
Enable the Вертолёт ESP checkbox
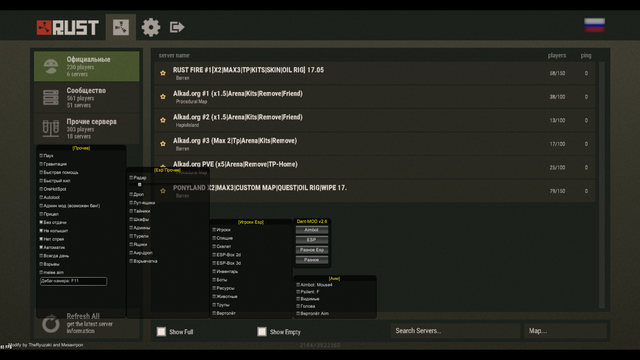pos(214,313)
